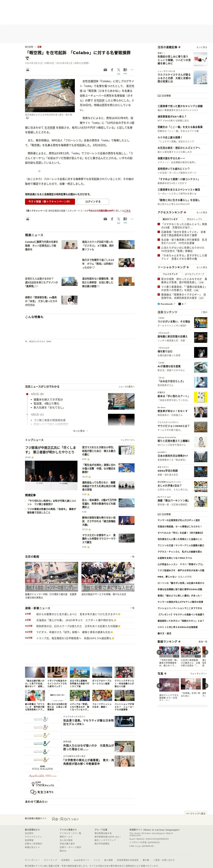Viewport: 213px width, 868px height.
Task: Enlarge the photo via icon below caption
Action: [x=28, y=118]
